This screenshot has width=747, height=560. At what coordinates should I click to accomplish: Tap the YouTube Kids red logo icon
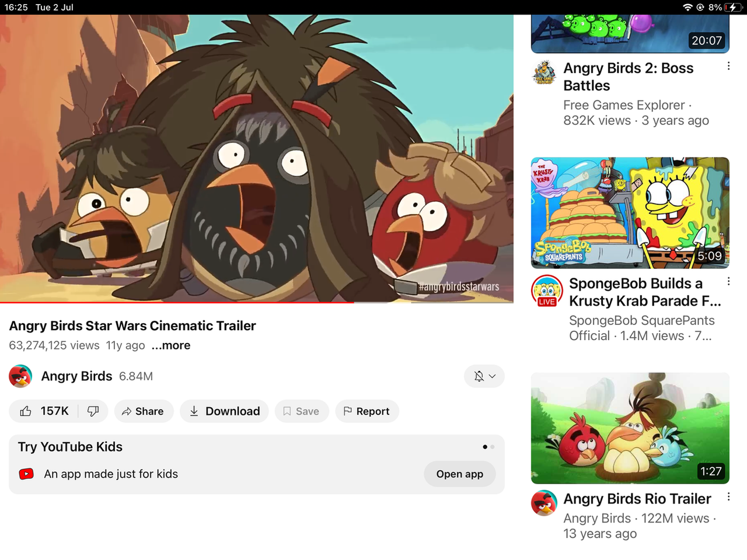pos(26,474)
